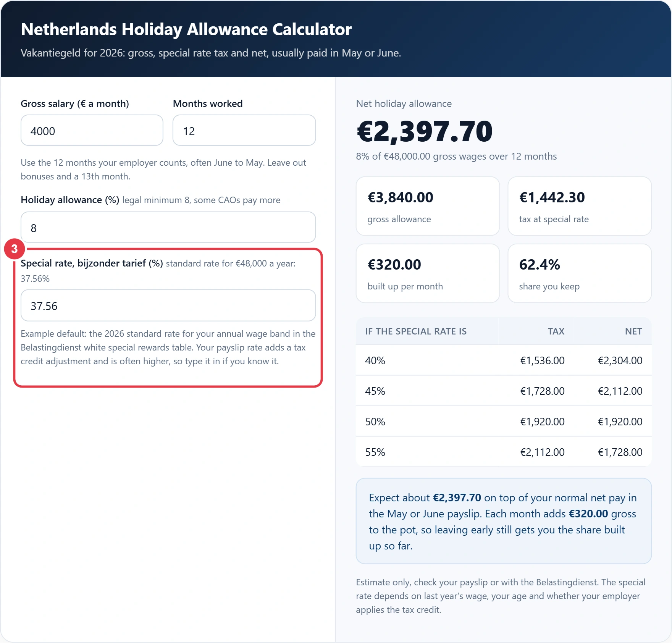Click the bold €320.00 in the summary text

pos(588,514)
